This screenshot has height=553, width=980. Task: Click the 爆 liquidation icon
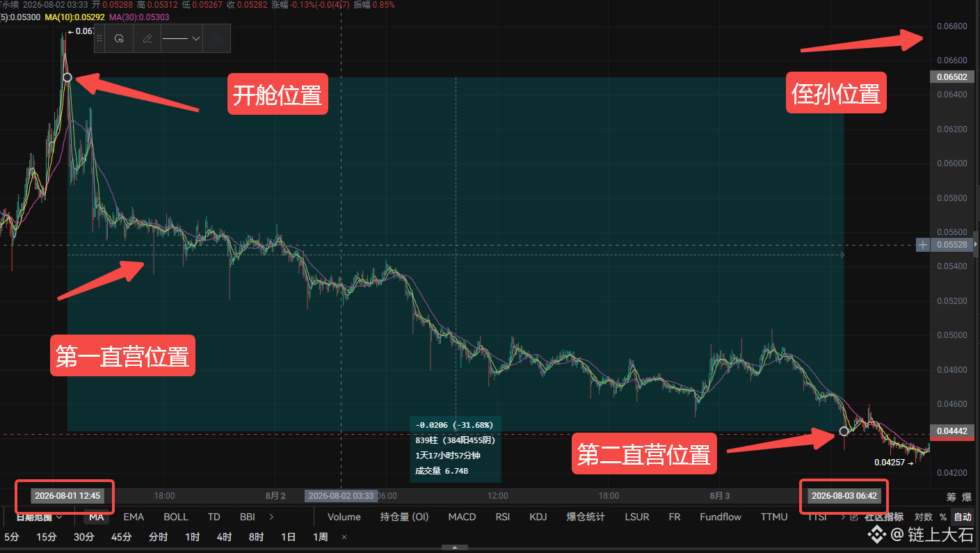tap(967, 497)
